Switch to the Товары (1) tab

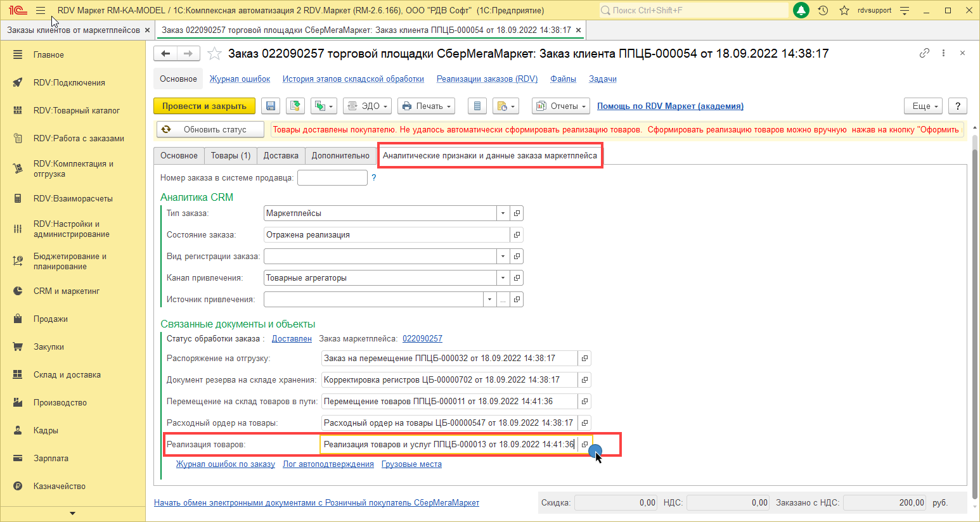(231, 156)
